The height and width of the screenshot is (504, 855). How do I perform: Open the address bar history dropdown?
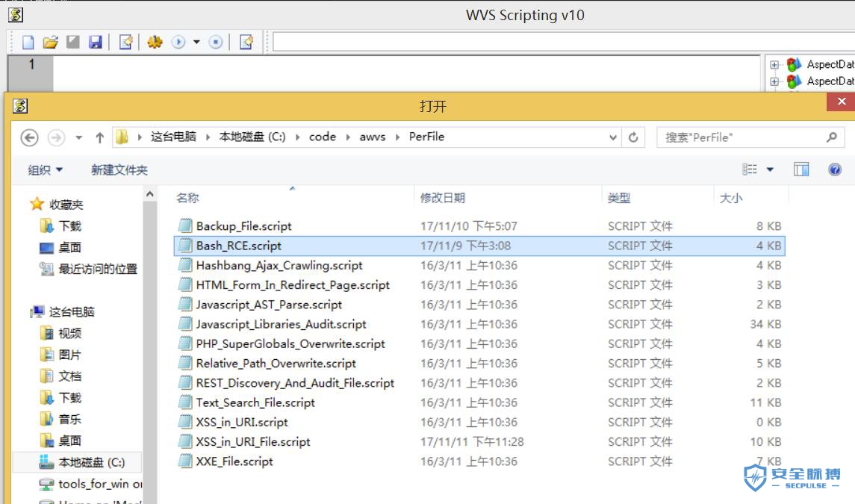pos(613,137)
